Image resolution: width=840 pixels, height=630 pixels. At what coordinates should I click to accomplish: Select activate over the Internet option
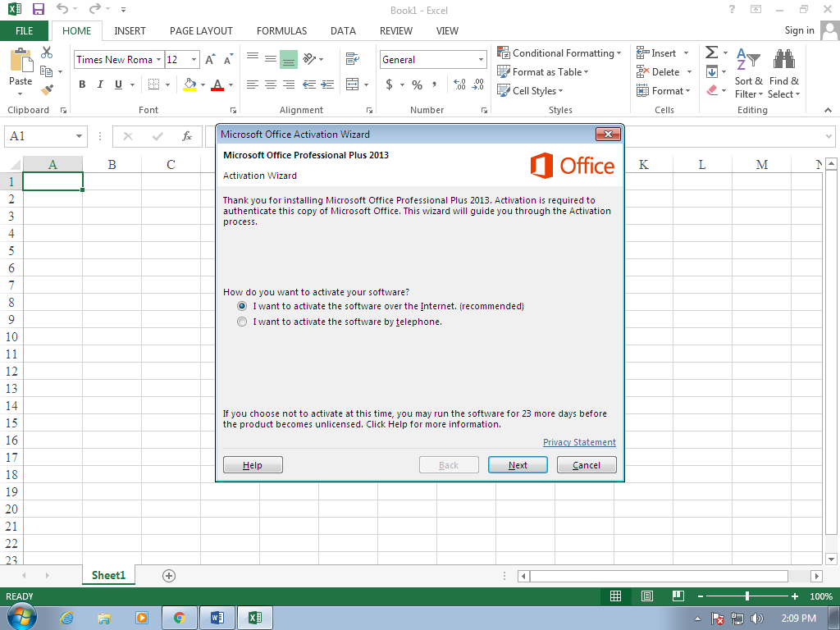tap(242, 306)
